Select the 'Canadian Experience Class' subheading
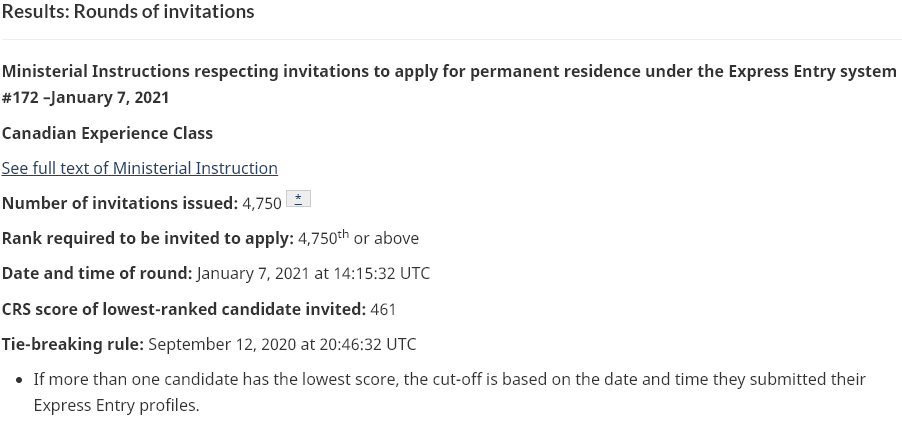 point(107,133)
